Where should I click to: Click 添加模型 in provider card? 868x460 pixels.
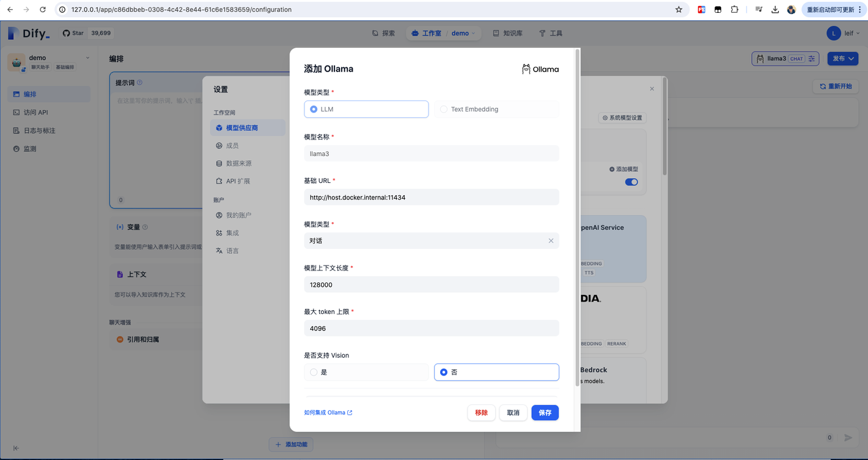coord(623,169)
